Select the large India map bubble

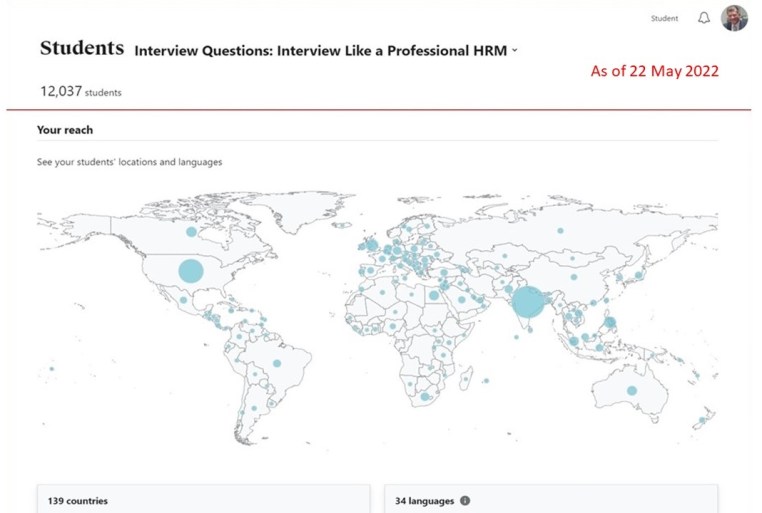coord(528,301)
